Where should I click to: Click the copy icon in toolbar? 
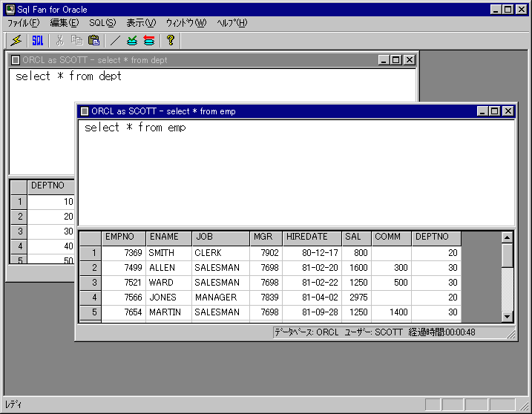[76, 41]
